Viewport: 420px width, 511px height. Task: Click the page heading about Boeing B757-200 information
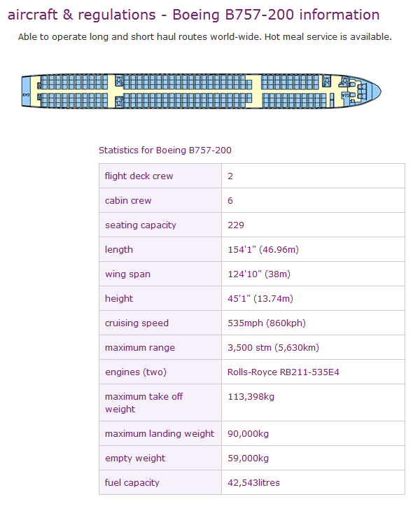coord(194,15)
